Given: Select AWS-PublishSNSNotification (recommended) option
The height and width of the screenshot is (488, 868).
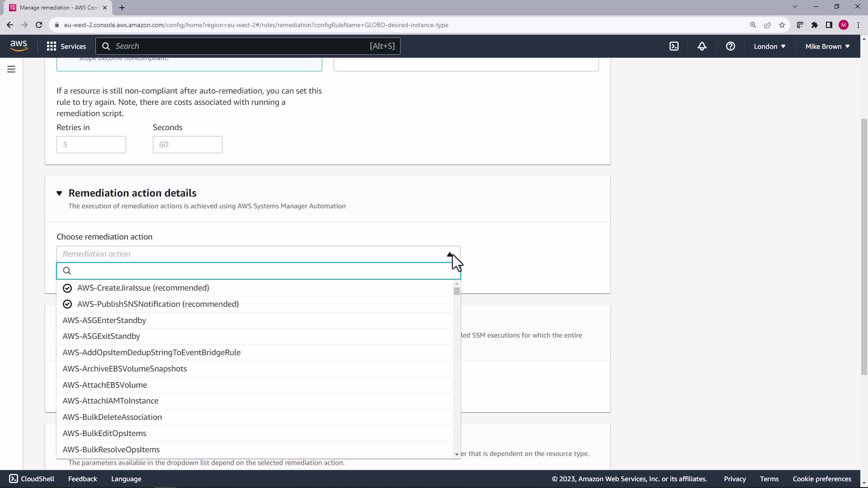Looking at the screenshot, I should (158, 304).
